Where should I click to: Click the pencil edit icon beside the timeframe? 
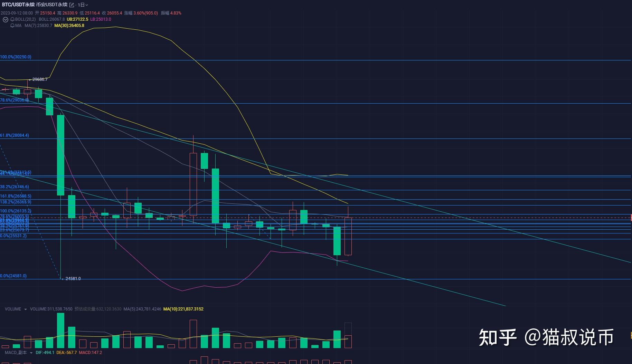tap(71, 5)
